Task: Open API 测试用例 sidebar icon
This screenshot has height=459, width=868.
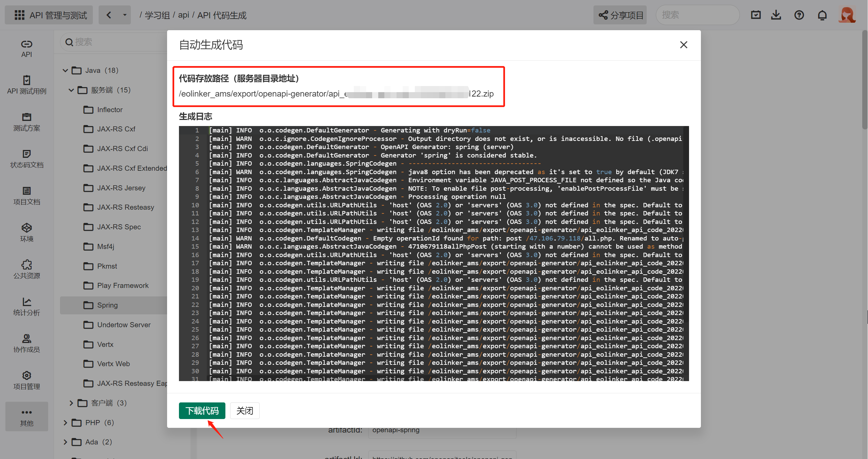Action: point(26,85)
